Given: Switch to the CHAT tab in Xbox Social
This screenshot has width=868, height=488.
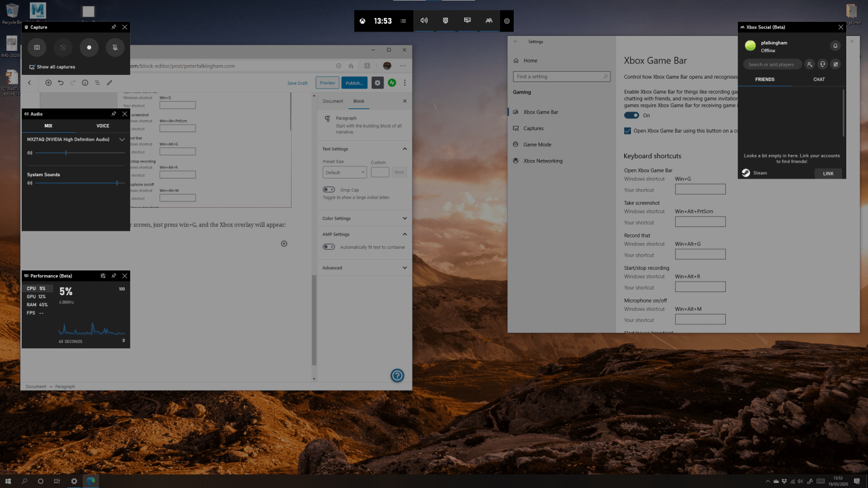Looking at the screenshot, I should click(819, 79).
